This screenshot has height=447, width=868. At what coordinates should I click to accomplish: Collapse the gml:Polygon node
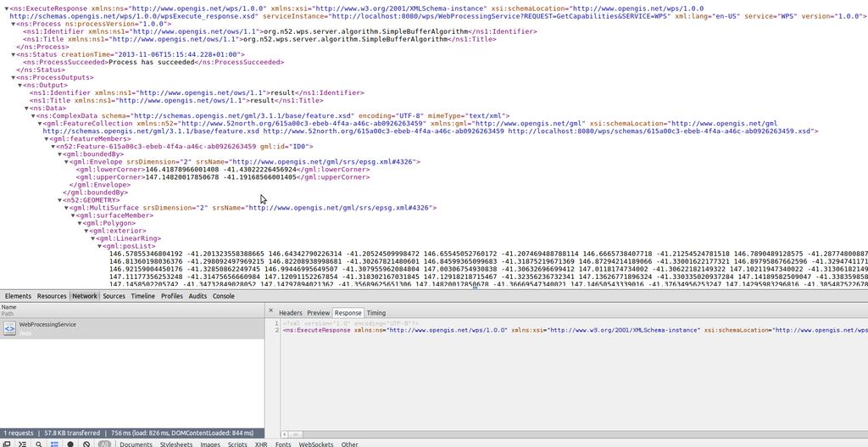coord(80,223)
